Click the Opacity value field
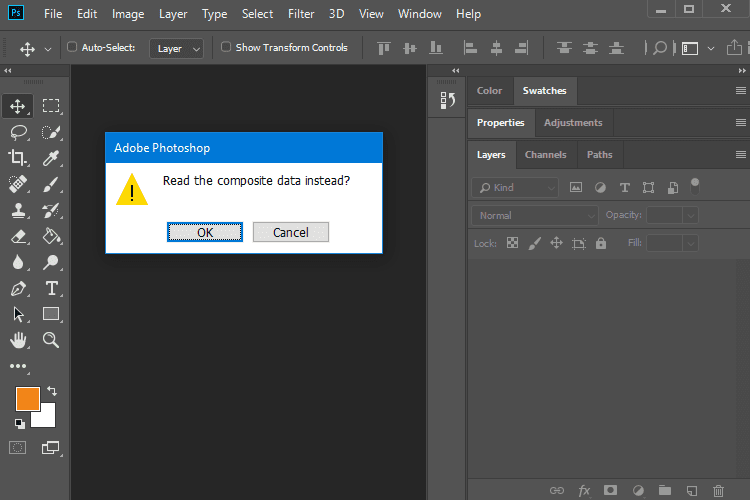750x500 pixels. tap(664, 215)
